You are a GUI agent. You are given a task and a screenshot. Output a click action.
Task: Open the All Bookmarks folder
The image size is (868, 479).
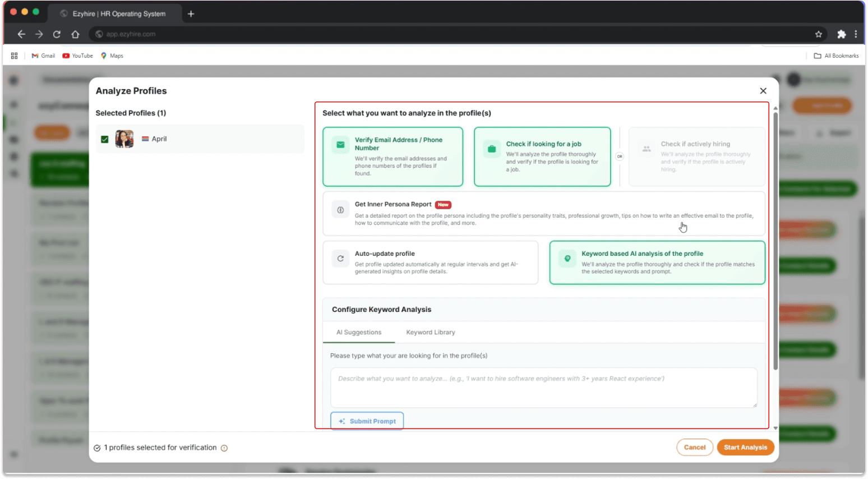click(x=836, y=56)
